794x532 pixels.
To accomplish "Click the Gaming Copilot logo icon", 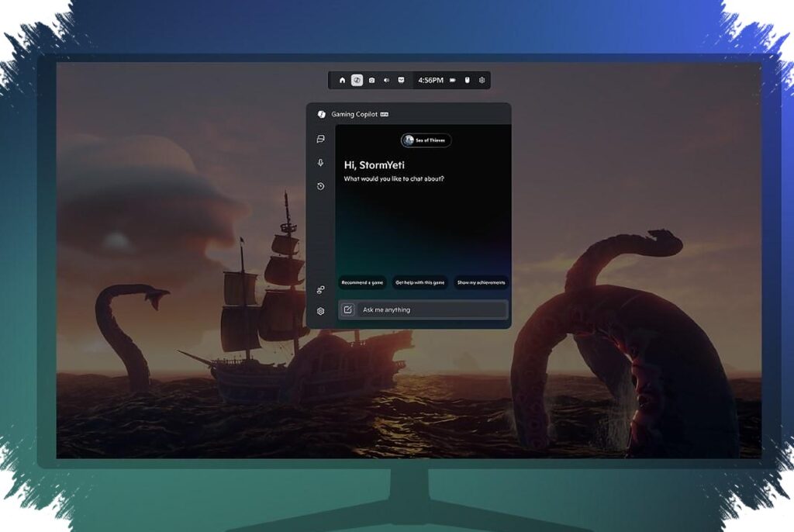I will pyautogui.click(x=321, y=115).
